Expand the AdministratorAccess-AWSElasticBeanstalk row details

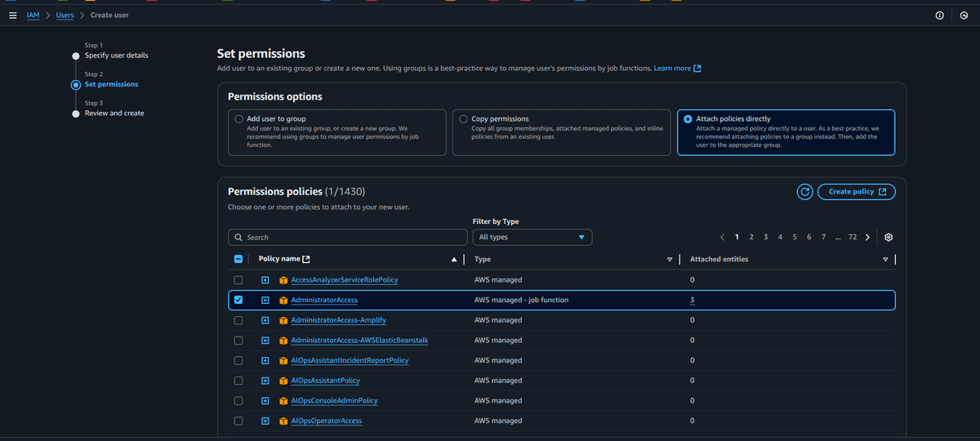(x=265, y=341)
